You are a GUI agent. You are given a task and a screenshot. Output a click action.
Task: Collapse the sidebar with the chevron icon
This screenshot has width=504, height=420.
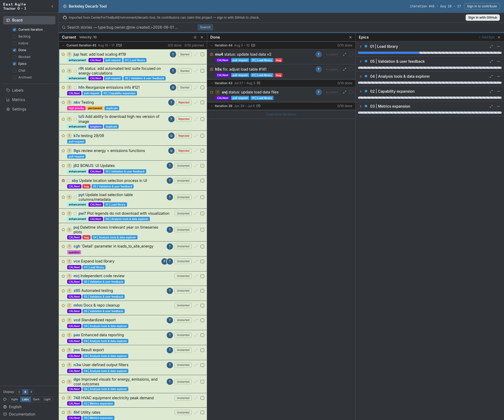point(52,6)
